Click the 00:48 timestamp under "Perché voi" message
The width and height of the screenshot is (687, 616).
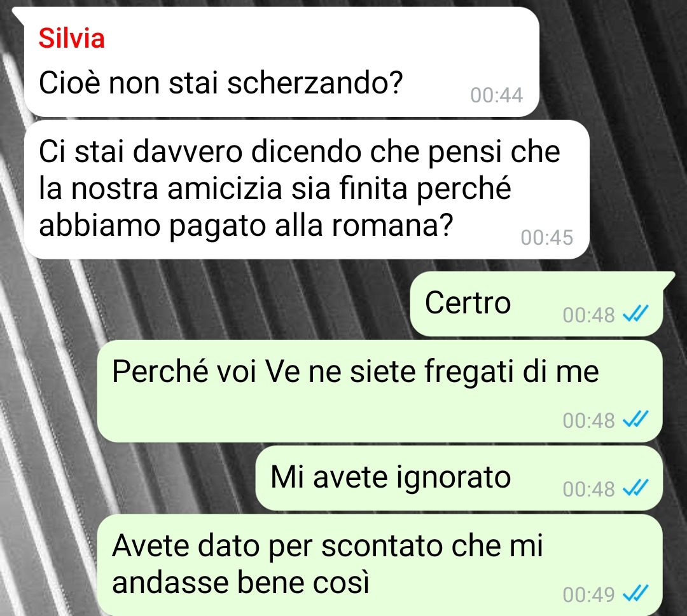pos(588,420)
